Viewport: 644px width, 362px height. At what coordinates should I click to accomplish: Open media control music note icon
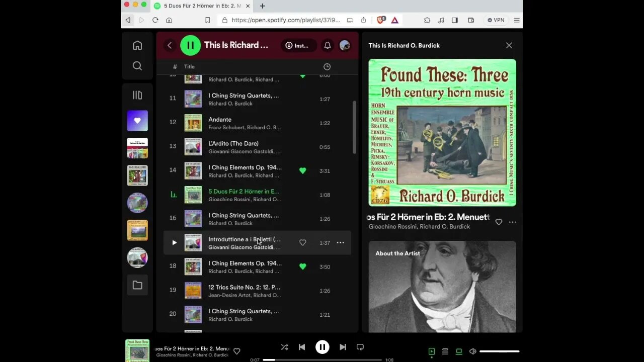[441, 20]
